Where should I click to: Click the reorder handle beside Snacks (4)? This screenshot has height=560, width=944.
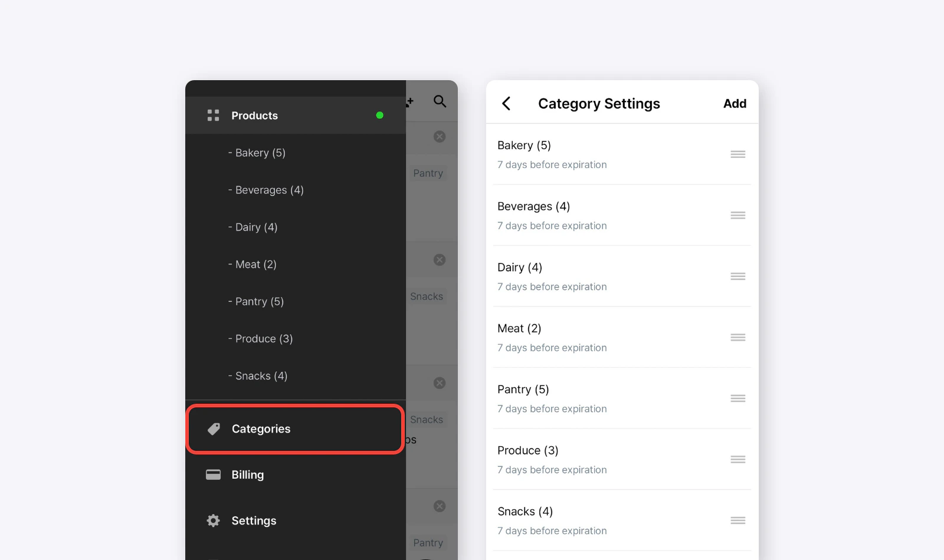737,520
